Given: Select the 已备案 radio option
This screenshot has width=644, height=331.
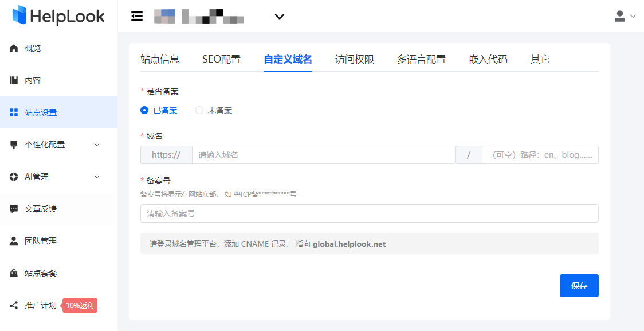Looking at the screenshot, I should [144, 110].
